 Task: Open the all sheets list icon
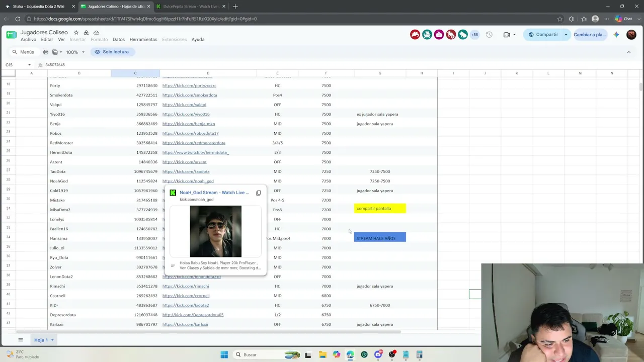(x=21, y=340)
